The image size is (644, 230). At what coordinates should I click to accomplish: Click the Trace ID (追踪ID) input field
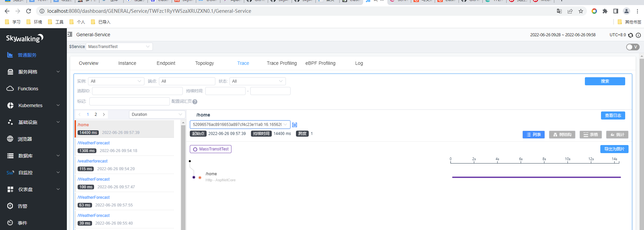[137, 91]
